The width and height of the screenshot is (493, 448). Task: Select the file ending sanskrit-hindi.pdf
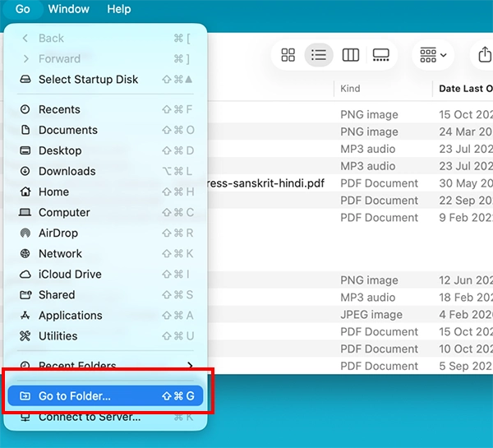pos(266,183)
